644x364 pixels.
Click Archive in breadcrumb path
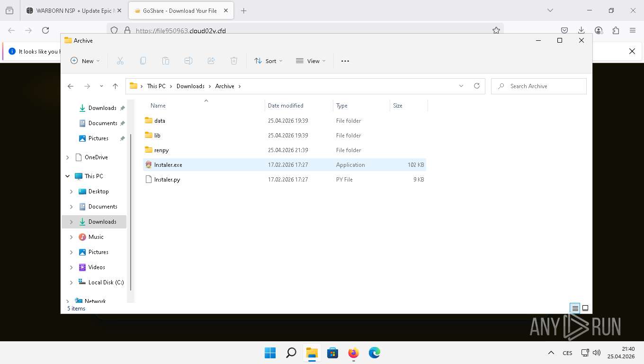(x=224, y=86)
